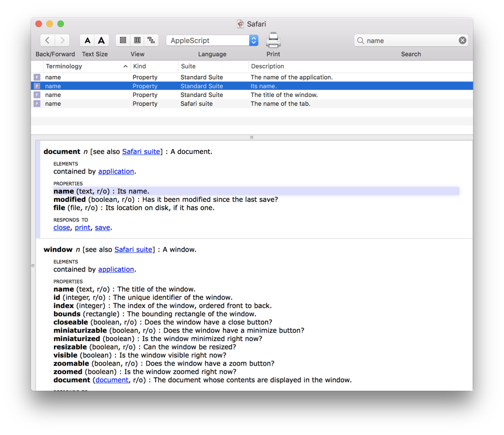Open Safari suite link in document entry

141,151
